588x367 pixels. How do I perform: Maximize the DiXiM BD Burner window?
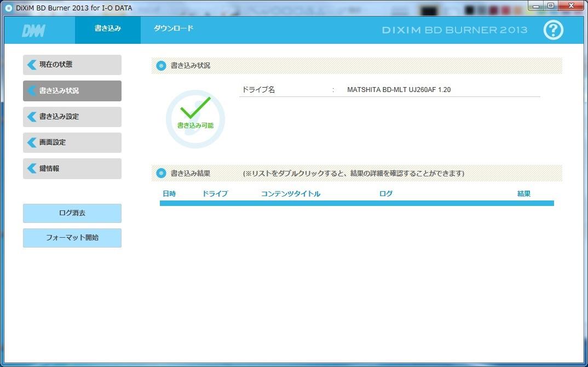(x=551, y=5)
